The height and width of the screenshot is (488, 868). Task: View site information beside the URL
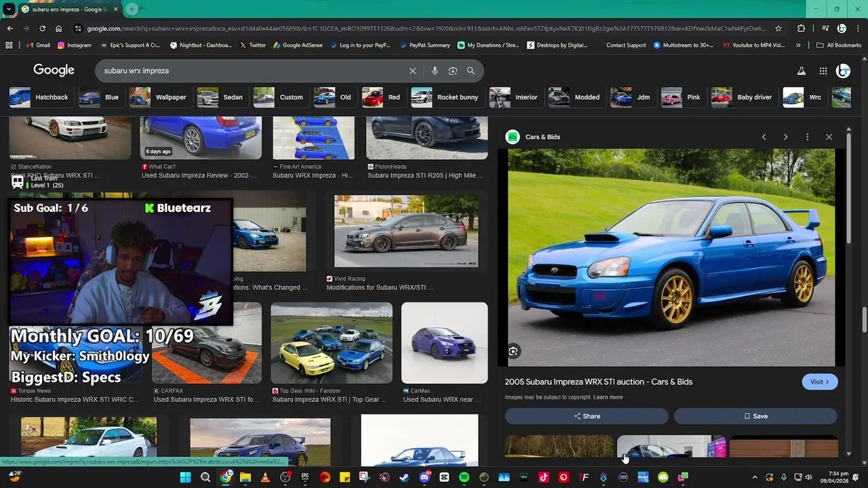point(79,28)
